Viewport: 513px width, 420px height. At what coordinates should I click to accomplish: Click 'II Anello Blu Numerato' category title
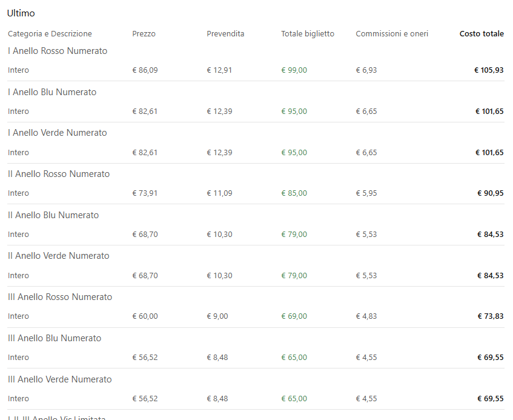point(53,215)
